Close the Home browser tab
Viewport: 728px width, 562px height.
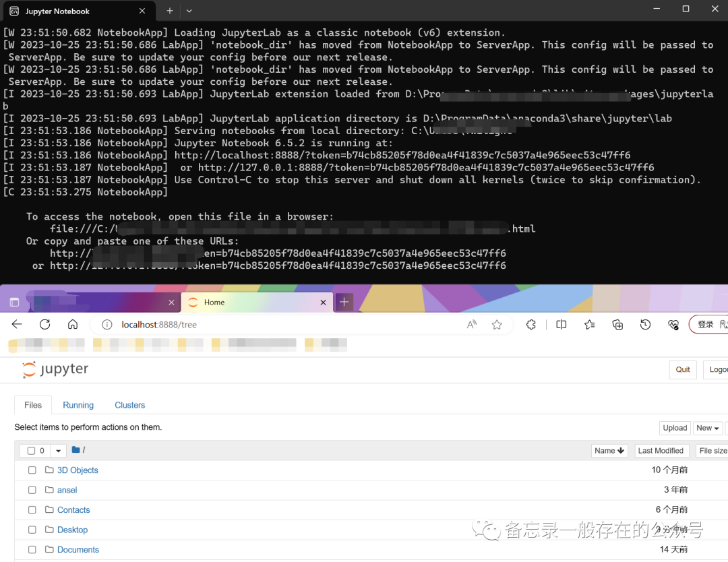pos(323,303)
